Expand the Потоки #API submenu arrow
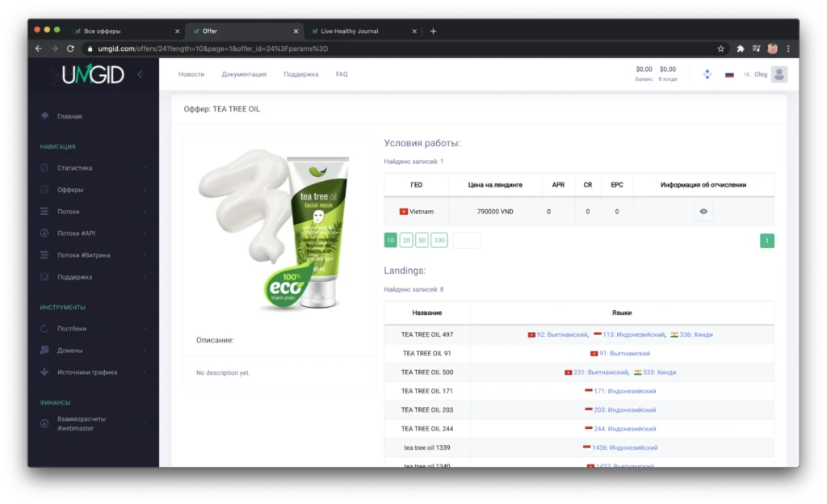Screen dimensions: 827x504 145,233
